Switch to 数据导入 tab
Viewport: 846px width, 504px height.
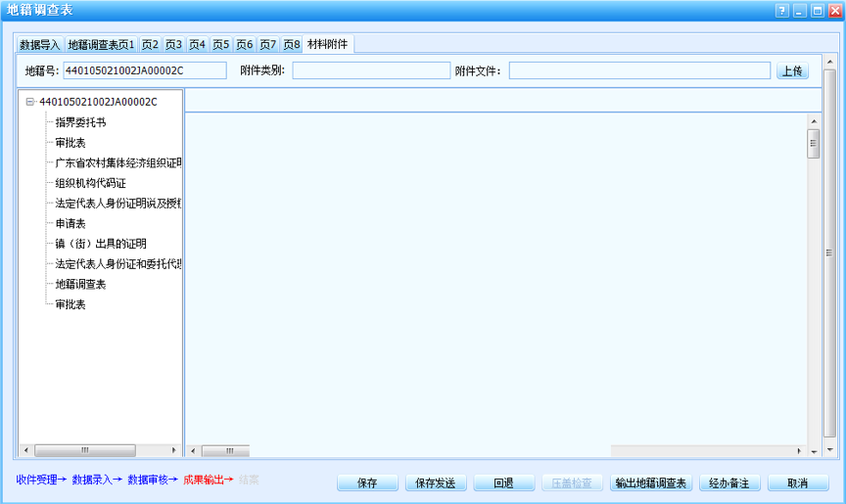pyautogui.click(x=40, y=45)
